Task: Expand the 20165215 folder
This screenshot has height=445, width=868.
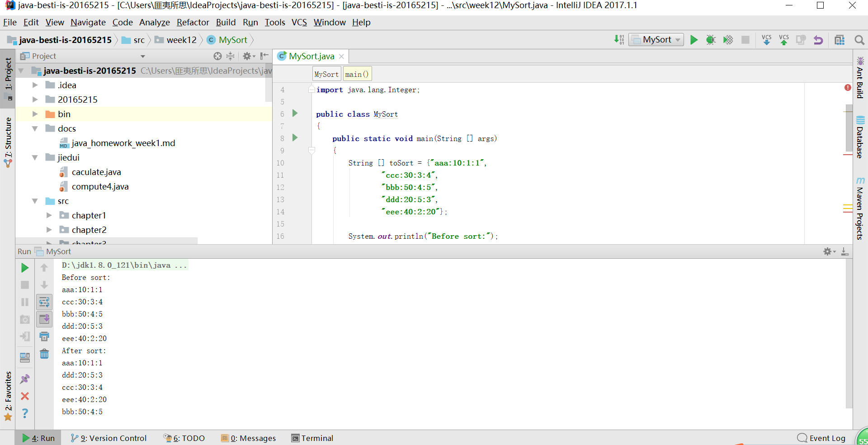Action: pos(35,99)
